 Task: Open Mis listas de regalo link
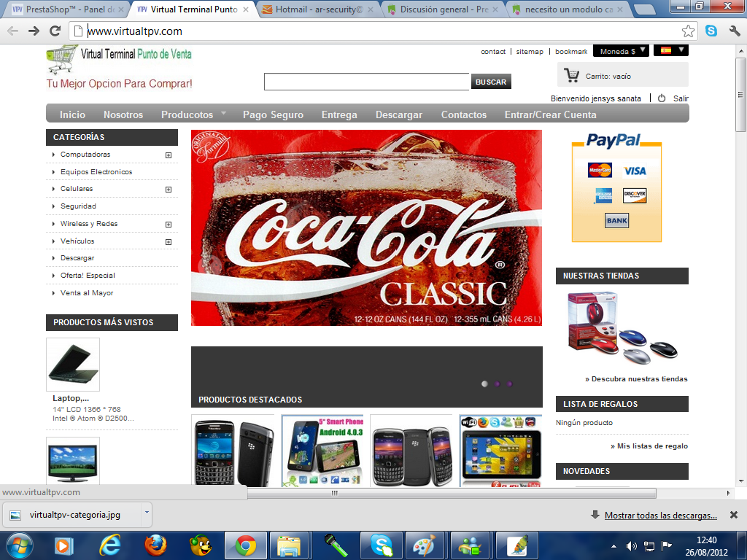point(649,446)
